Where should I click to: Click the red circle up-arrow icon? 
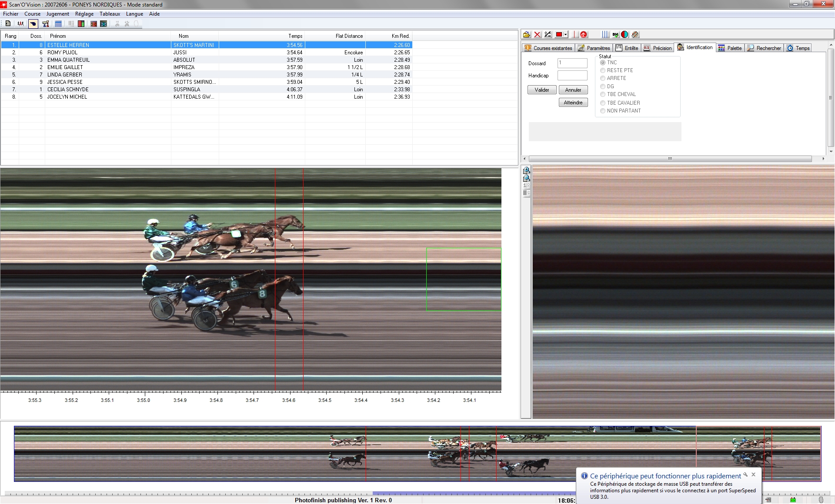tap(584, 35)
